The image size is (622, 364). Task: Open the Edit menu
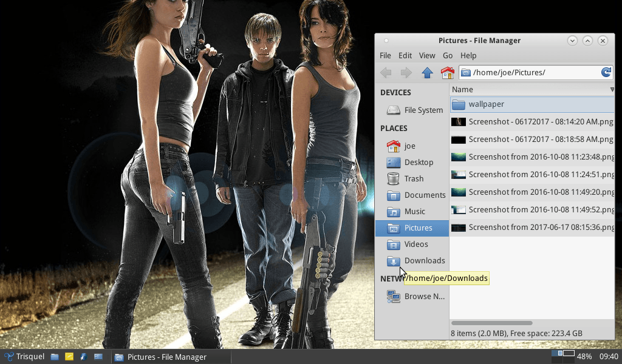(x=405, y=55)
